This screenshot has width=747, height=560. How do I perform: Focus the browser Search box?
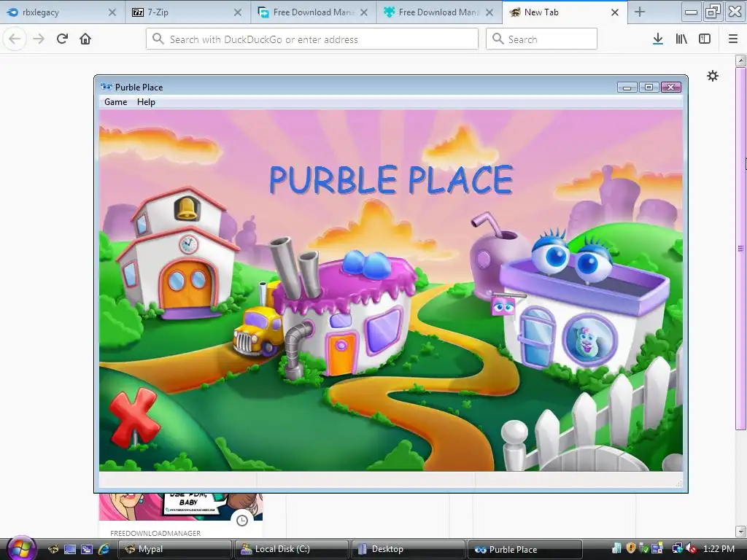[542, 39]
